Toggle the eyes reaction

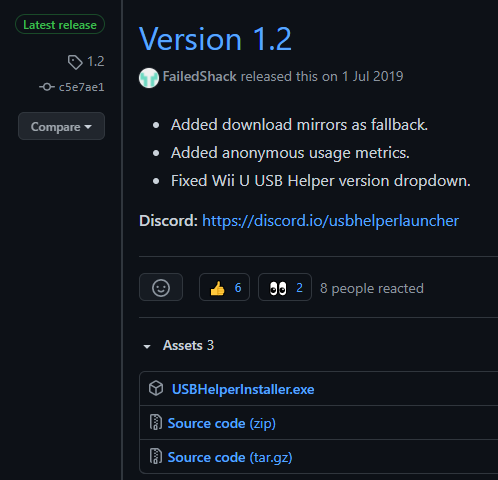pos(285,287)
